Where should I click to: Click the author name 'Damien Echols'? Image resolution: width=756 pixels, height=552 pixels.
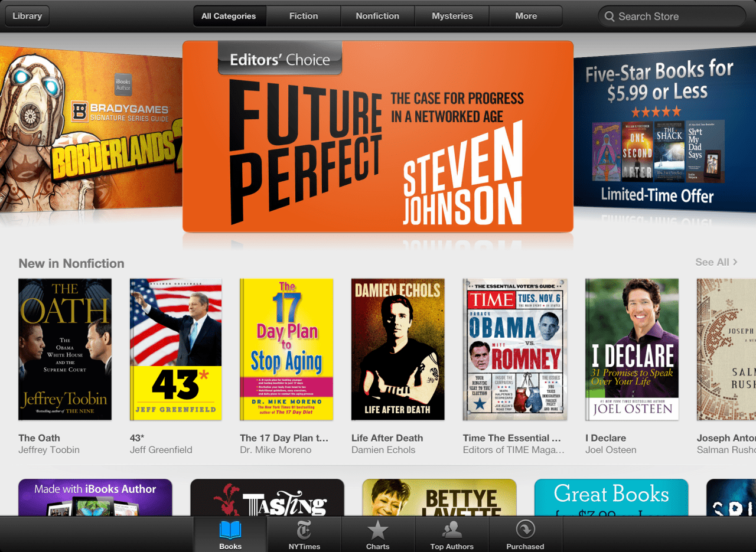click(383, 450)
